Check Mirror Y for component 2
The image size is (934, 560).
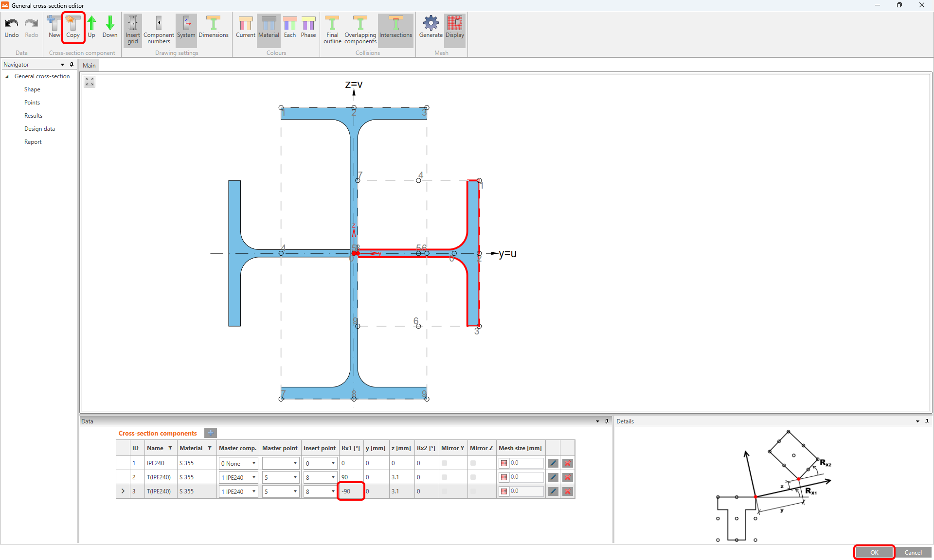tap(444, 477)
